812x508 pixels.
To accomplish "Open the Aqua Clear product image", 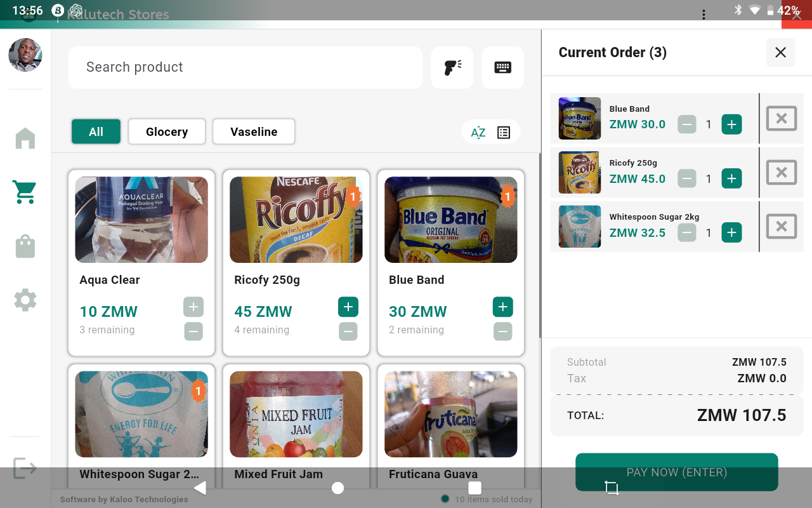I will click(x=141, y=220).
